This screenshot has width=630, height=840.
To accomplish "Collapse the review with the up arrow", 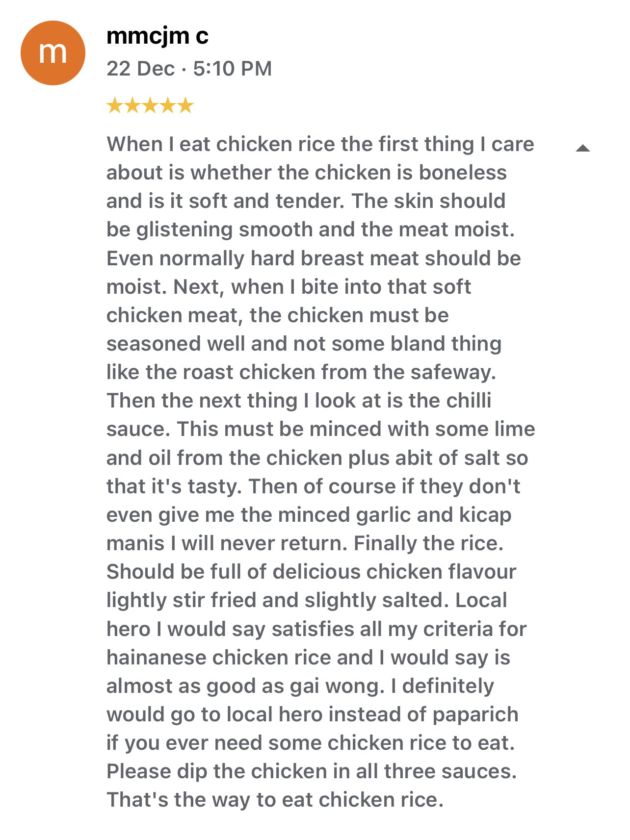I will pyautogui.click(x=582, y=148).
